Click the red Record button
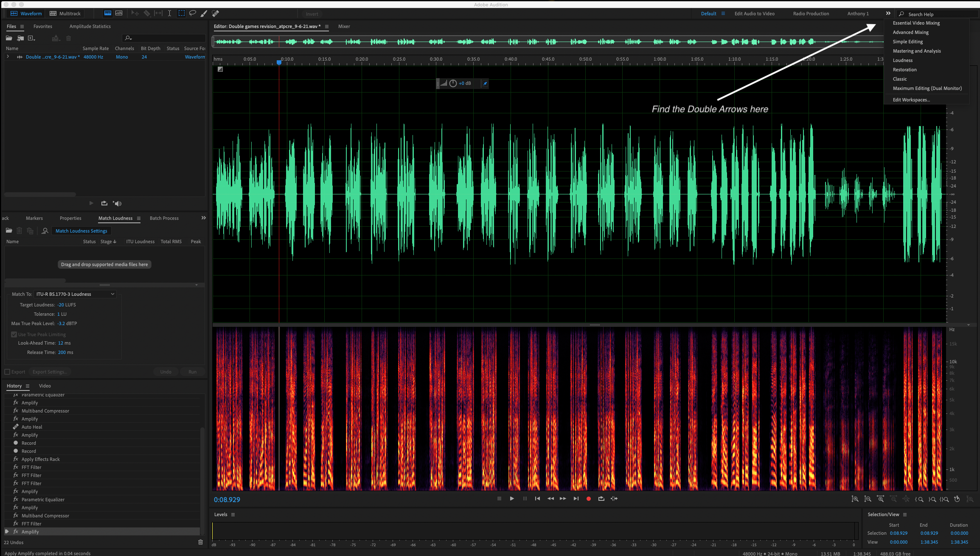 click(x=588, y=499)
